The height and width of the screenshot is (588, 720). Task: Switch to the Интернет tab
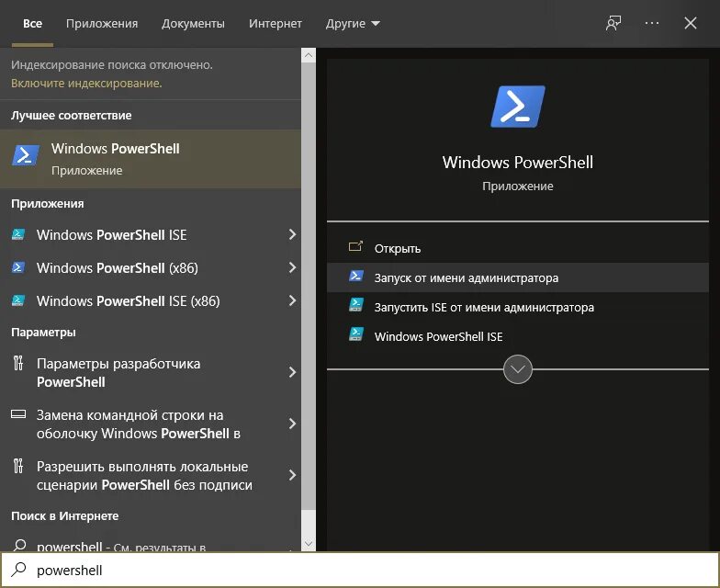tap(276, 24)
